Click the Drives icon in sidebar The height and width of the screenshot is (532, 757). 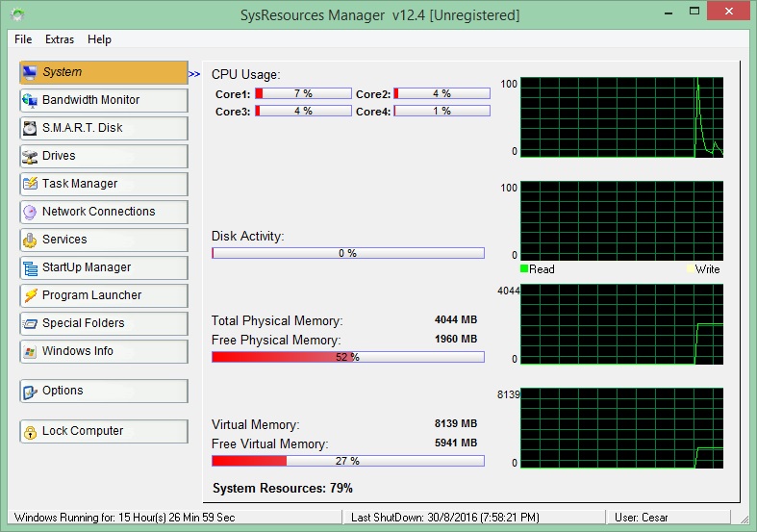point(30,156)
